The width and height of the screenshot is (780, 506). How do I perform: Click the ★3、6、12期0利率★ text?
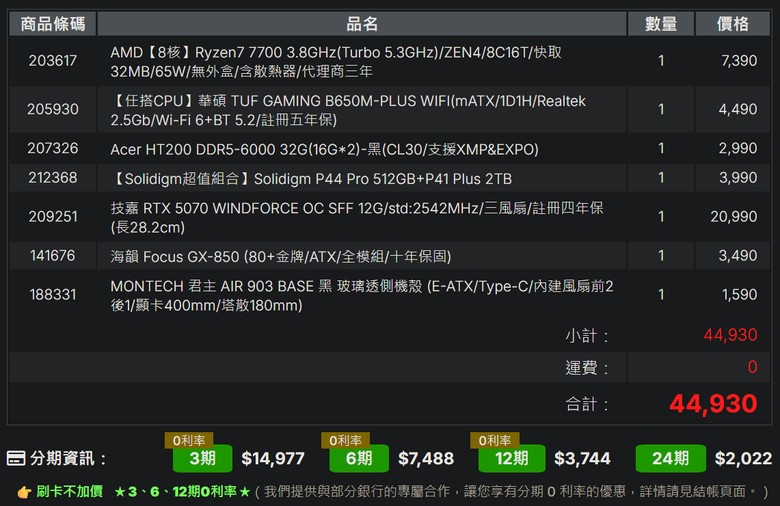click(x=182, y=492)
